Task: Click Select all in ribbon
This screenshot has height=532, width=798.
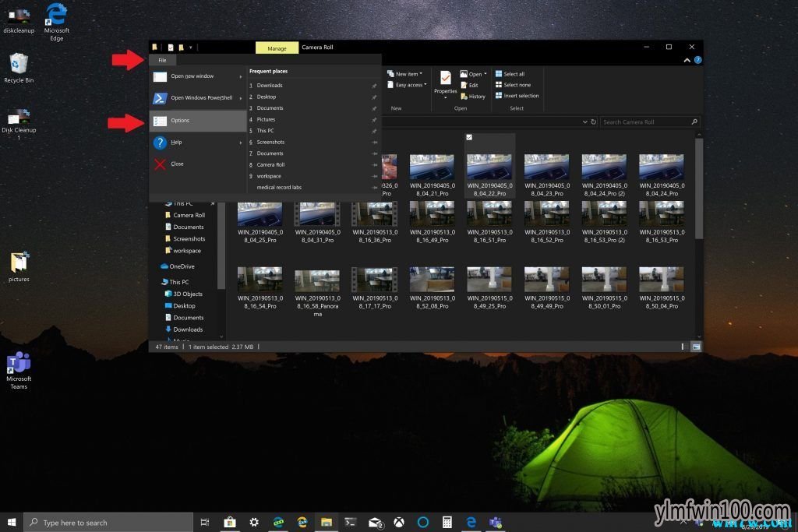Action: (510, 74)
